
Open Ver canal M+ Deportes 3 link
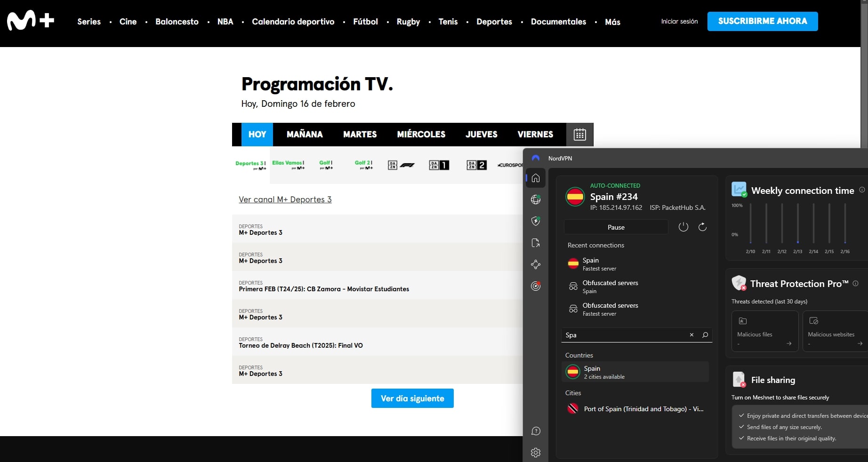pyautogui.click(x=285, y=199)
